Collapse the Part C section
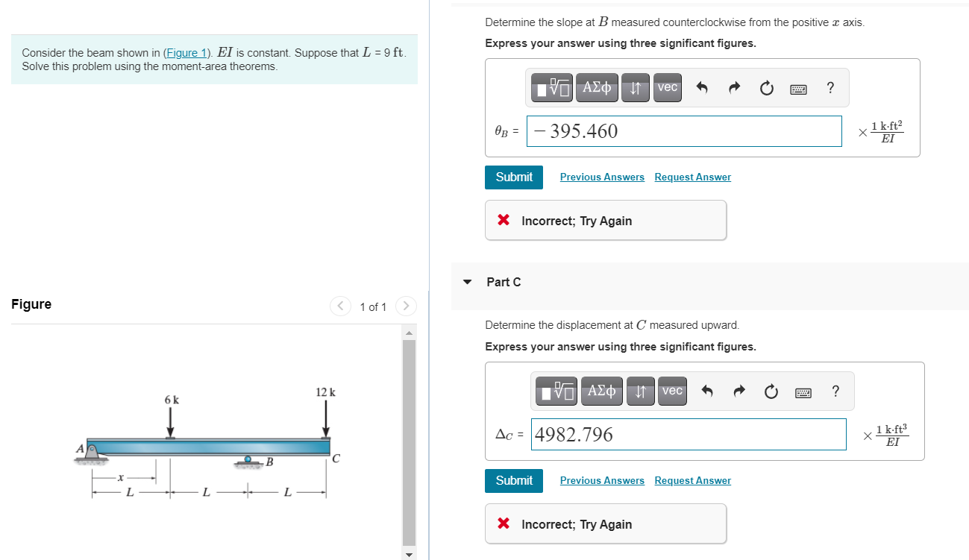The height and width of the screenshot is (560, 969). click(467, 282)
